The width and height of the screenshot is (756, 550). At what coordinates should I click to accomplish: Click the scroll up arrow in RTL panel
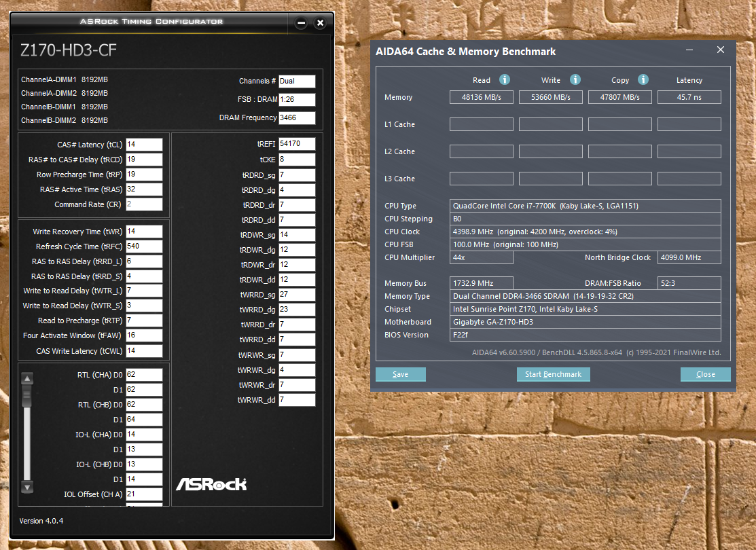pos(27,378)
